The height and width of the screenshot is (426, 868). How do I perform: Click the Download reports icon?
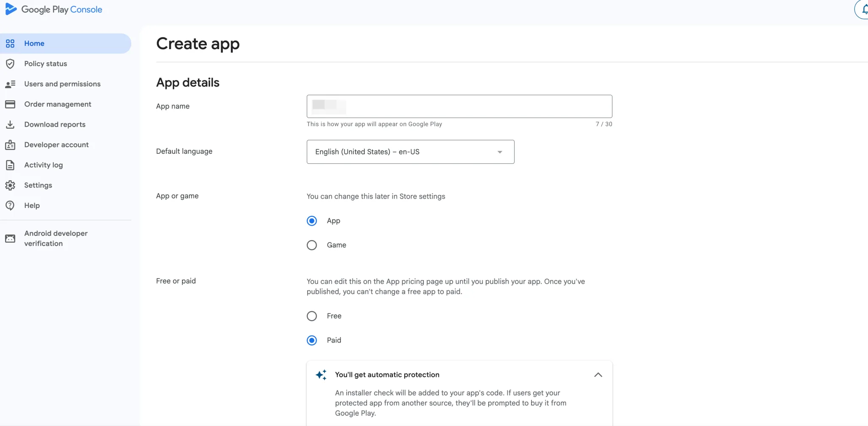click(x=11, y=124)
